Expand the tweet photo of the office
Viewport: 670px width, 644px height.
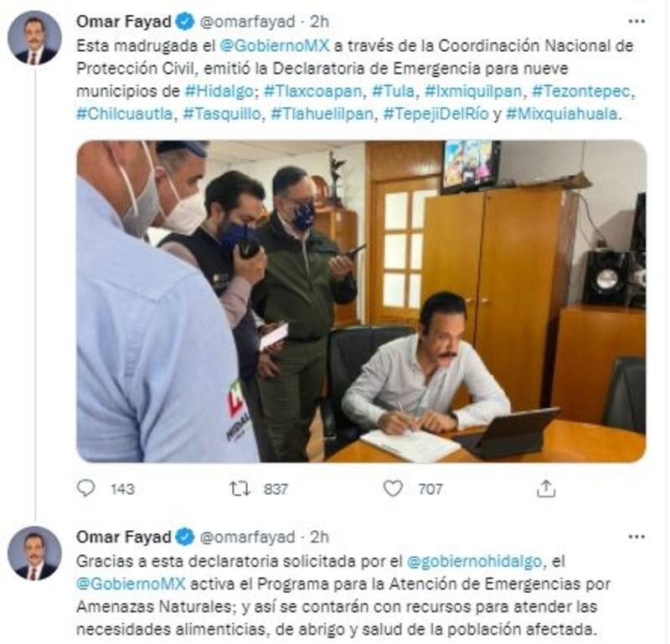tap(361, 301)
